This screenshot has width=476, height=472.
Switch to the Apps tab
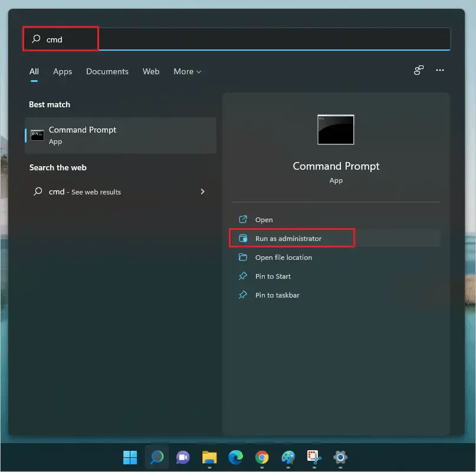pyautogui.click(x=63, y=71)
